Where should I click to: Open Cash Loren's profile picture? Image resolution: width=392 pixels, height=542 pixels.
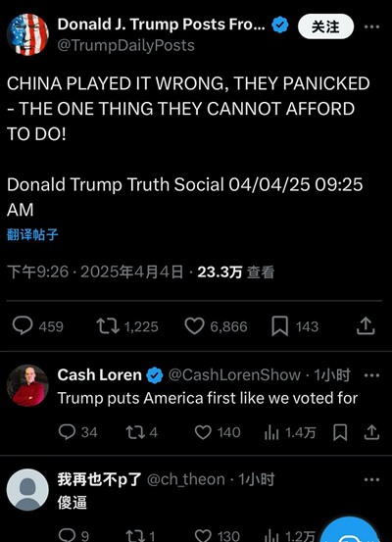pyautogui.click(x=27, y=385)
